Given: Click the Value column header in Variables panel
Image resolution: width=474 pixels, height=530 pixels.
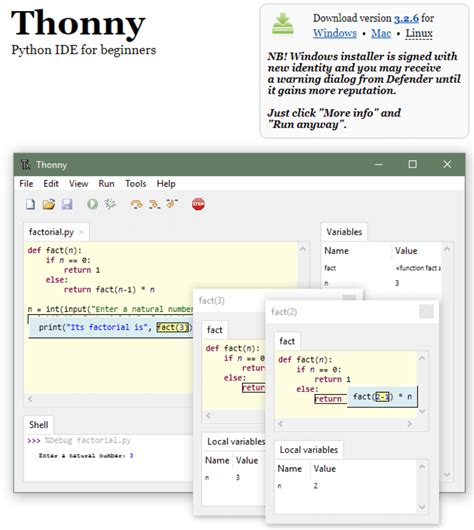Looking at the screenshot, I should tap(406, 251).
